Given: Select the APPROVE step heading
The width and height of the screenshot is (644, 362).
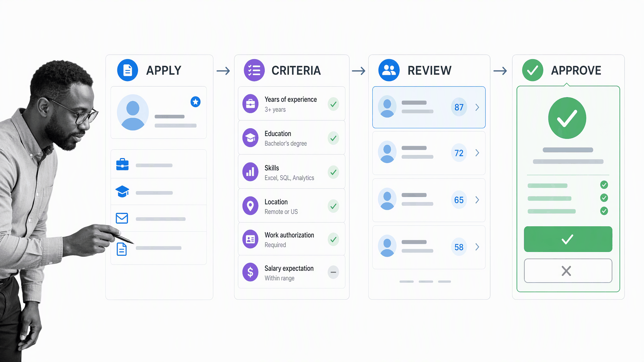Looking at the screenshot, I should click(x=576, y=70).
